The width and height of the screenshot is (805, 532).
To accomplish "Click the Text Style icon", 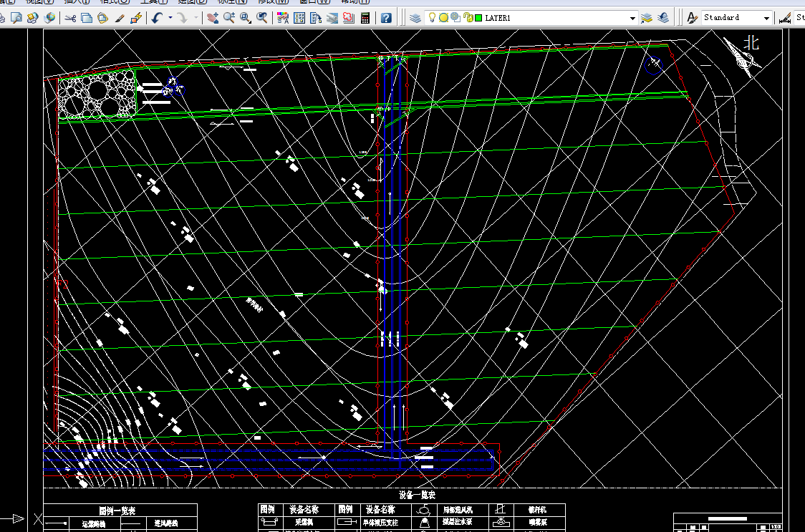I will click(x=692, y=18).
